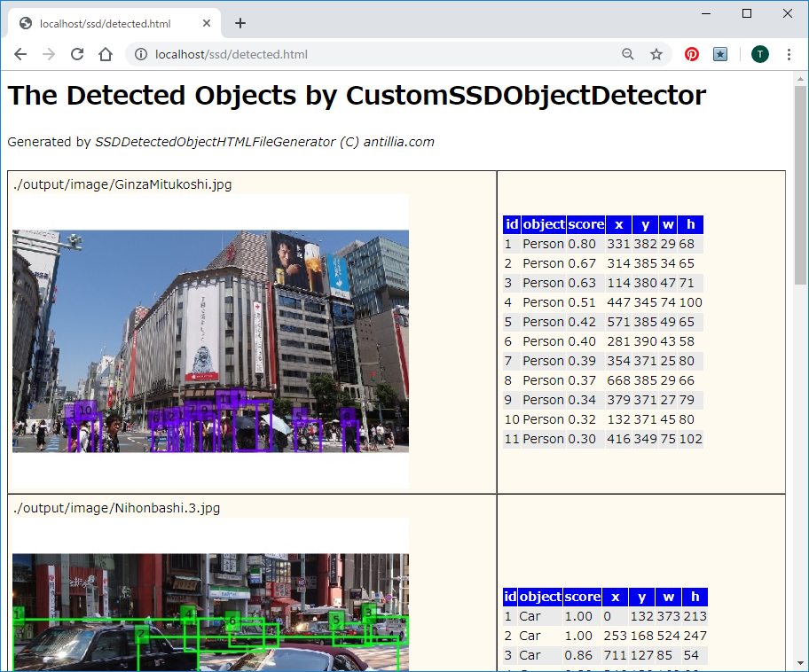Viewport: 809px width, 672px height.
Task: Click the h header in first table
Action: (691, 224)
